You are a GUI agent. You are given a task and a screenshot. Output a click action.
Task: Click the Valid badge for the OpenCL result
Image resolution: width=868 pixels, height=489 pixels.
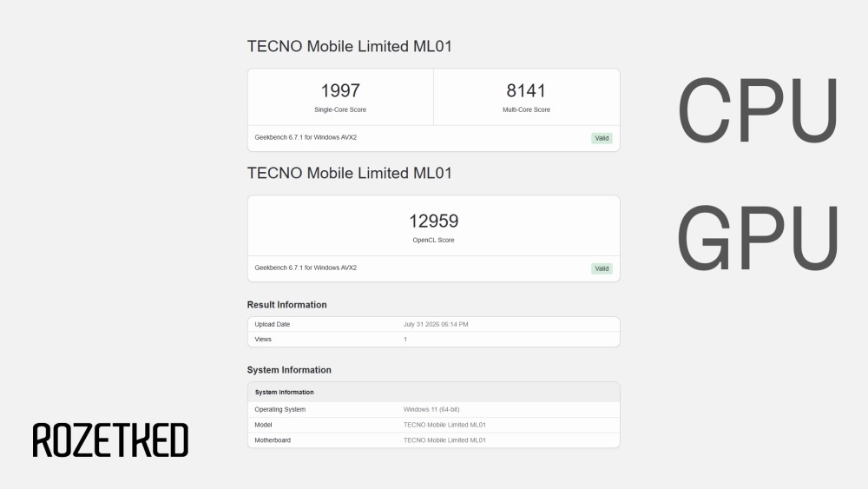(x=602, y=268)
